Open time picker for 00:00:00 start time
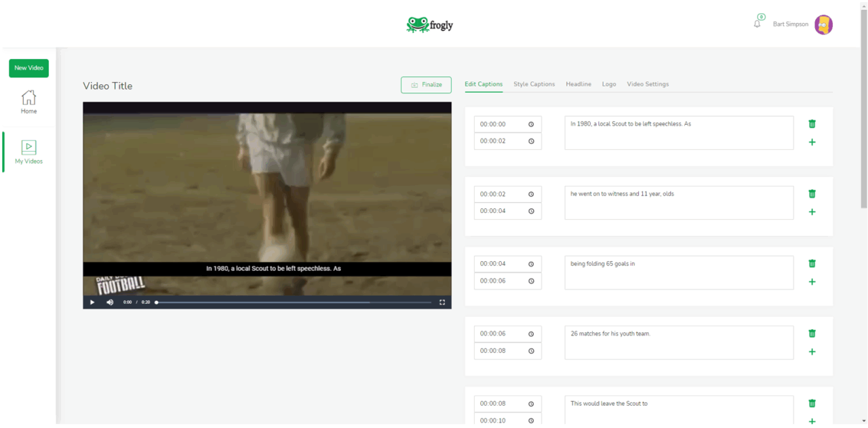This screenshot has width=868, height=428. (531, 124)
